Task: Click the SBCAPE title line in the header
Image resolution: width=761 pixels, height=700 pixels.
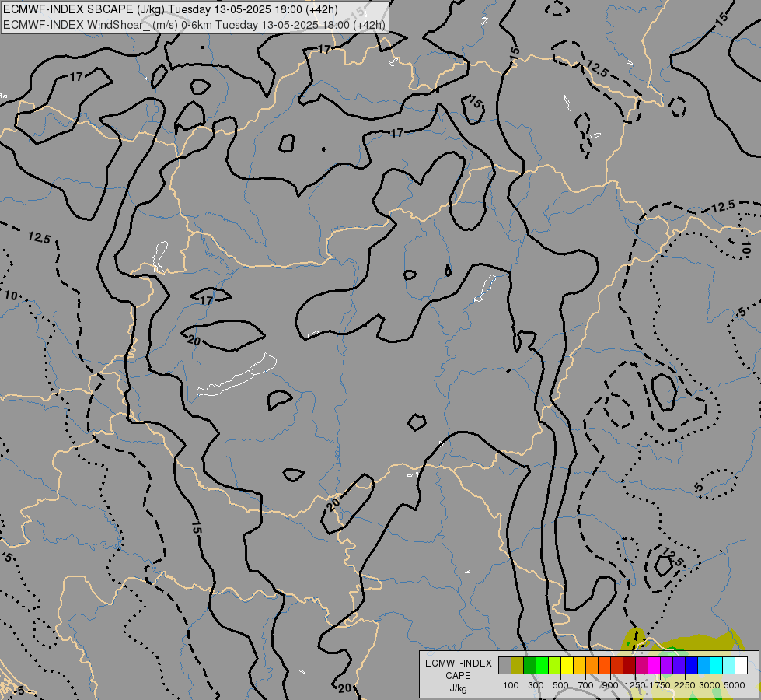Action: pyautogui.click(x=170, y=9)
